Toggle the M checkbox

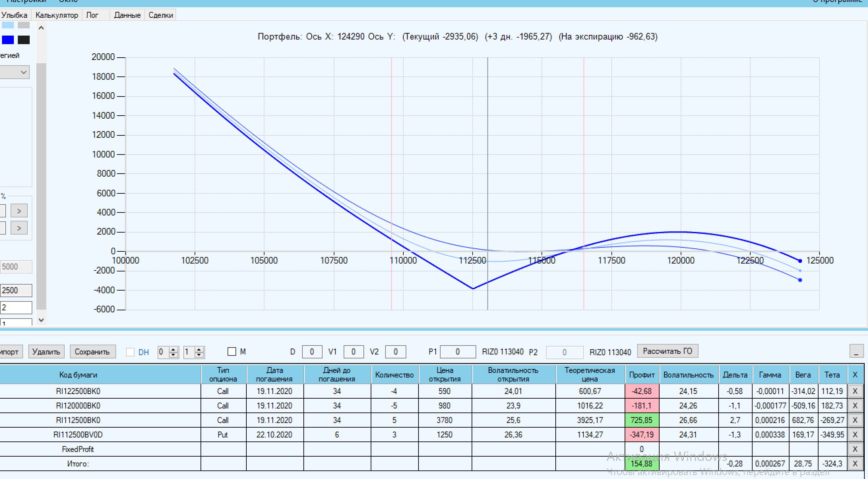pos(232,352)
